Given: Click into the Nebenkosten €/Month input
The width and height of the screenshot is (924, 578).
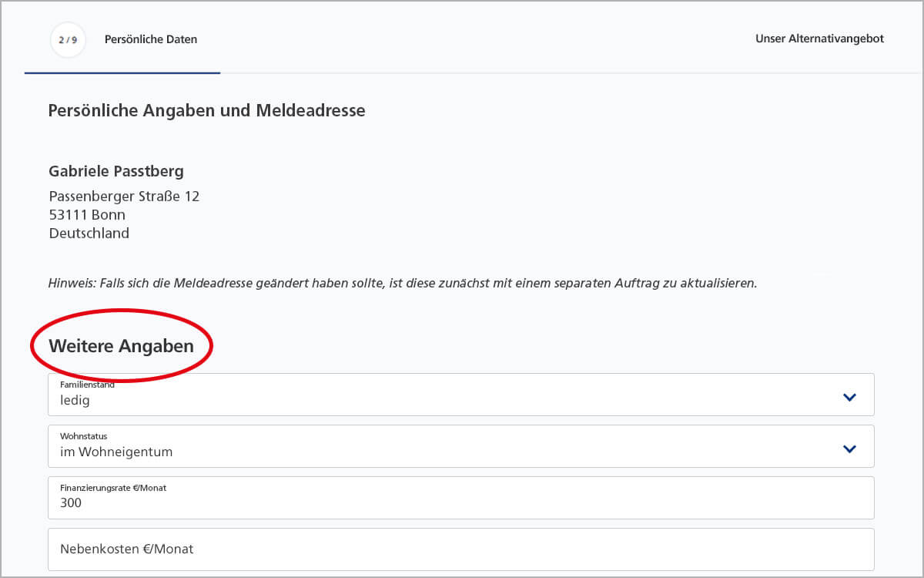Looking at the screenshot, I should pyautogui.click(x=460, y=549).
